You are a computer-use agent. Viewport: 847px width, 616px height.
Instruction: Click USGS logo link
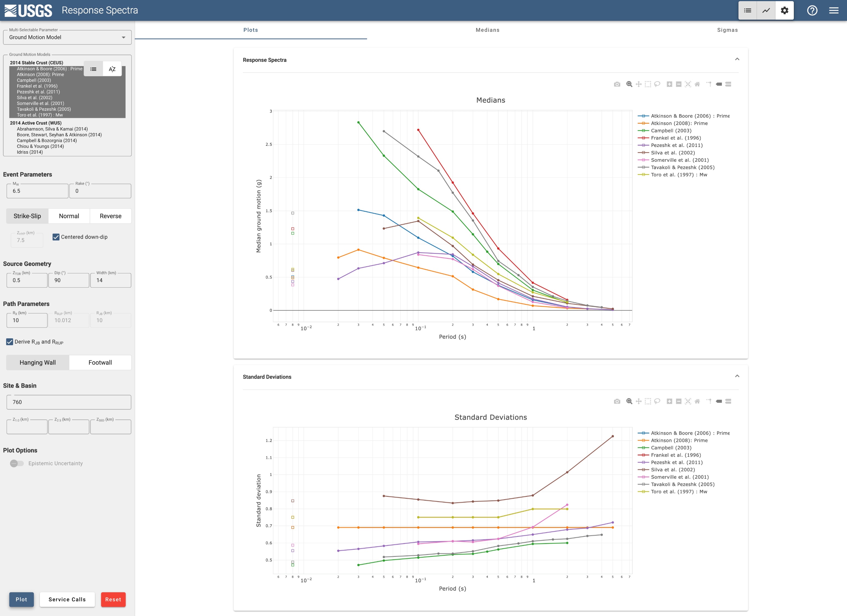(29, 10)
